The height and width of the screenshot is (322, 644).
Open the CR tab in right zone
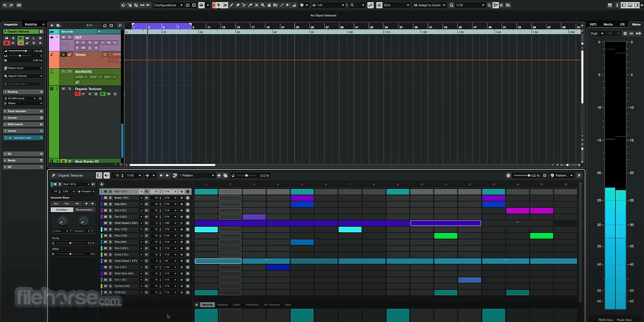click(x=622, y=24)
